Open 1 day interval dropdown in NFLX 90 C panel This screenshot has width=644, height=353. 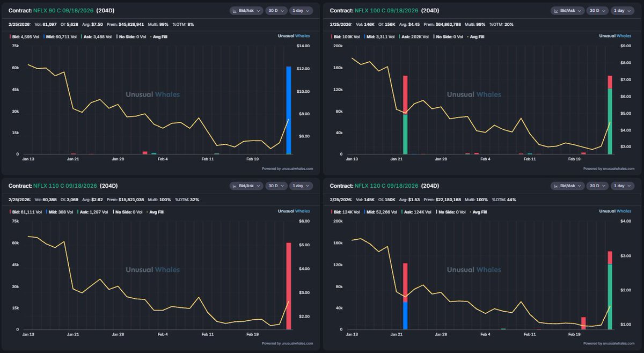[x=301, y=10]
